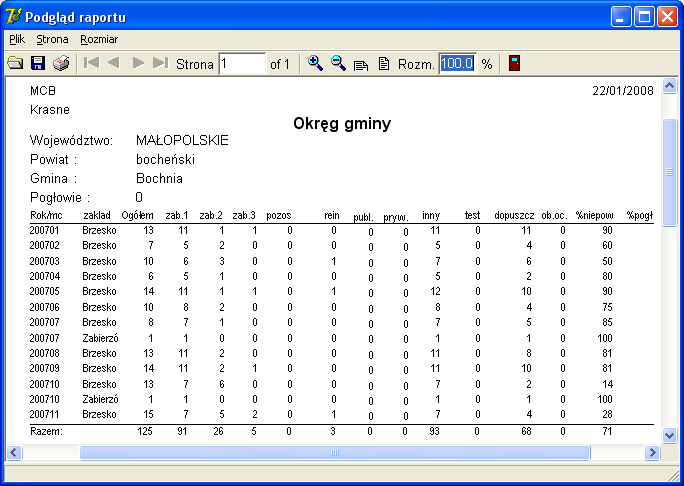Click the red door exit icon

click(x=514, y=63)
